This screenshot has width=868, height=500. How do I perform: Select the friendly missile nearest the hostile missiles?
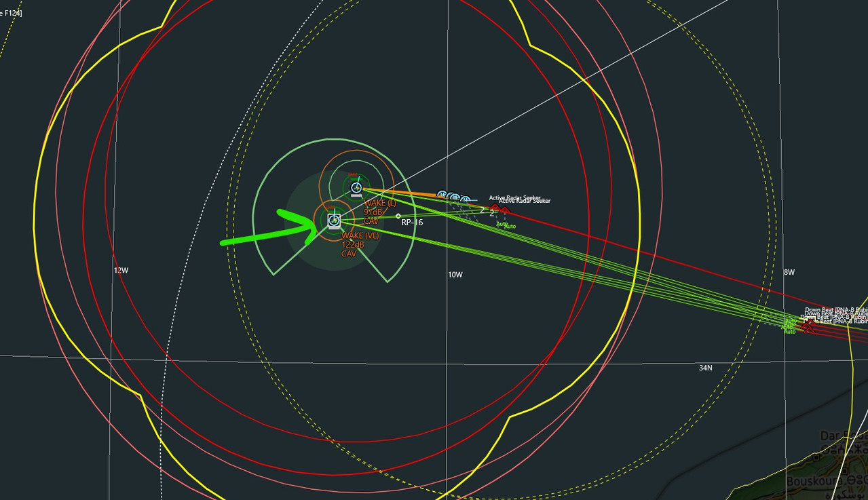tap(466, 199)
